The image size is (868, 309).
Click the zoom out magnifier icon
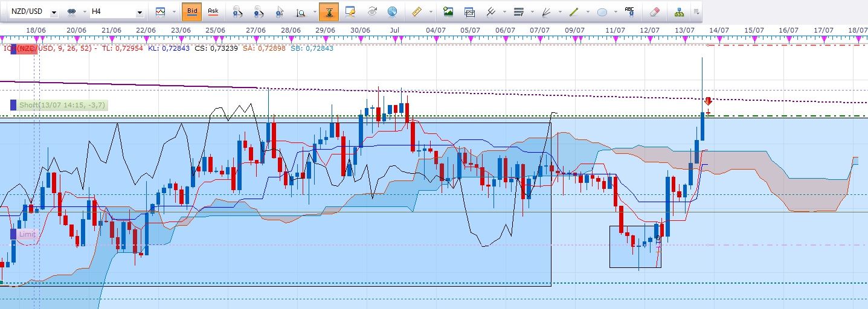coord(259,11)
